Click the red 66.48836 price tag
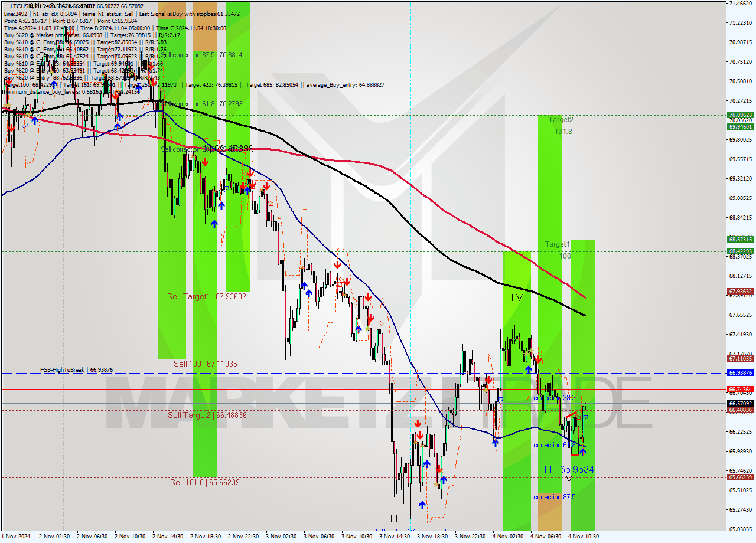Viewport: 756px width, 543px height. click(740, 410)
